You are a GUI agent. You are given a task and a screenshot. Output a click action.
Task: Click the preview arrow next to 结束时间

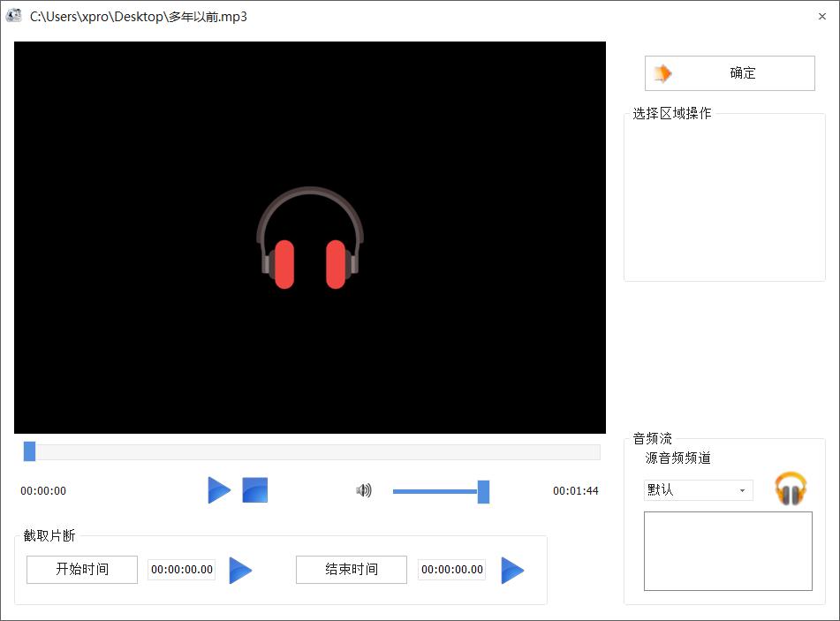[x=513, y=570]
